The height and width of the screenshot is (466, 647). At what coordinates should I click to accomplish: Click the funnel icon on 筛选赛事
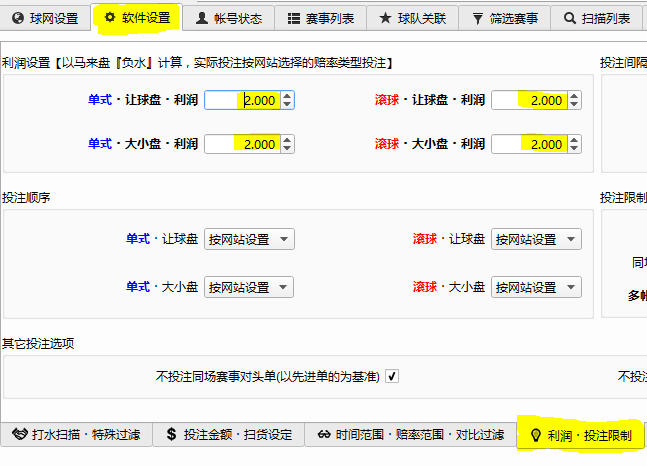point(477,19)
